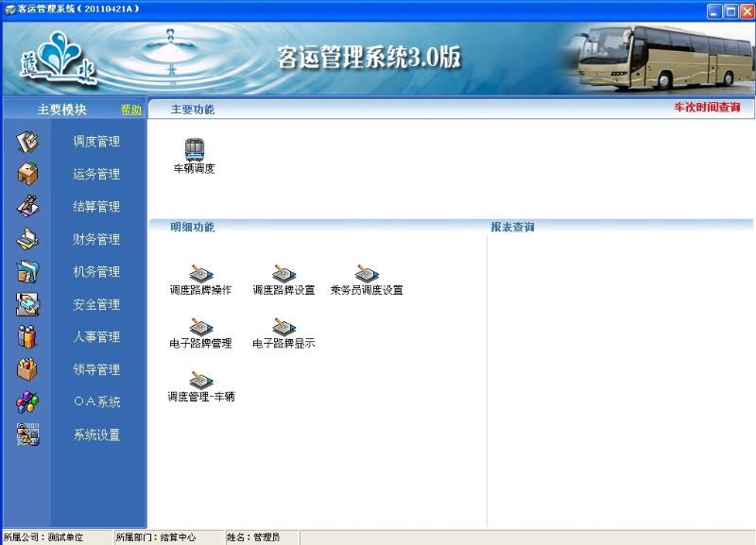
Task: Click the 电子路牌显示 label
Action: coord(284,344)
